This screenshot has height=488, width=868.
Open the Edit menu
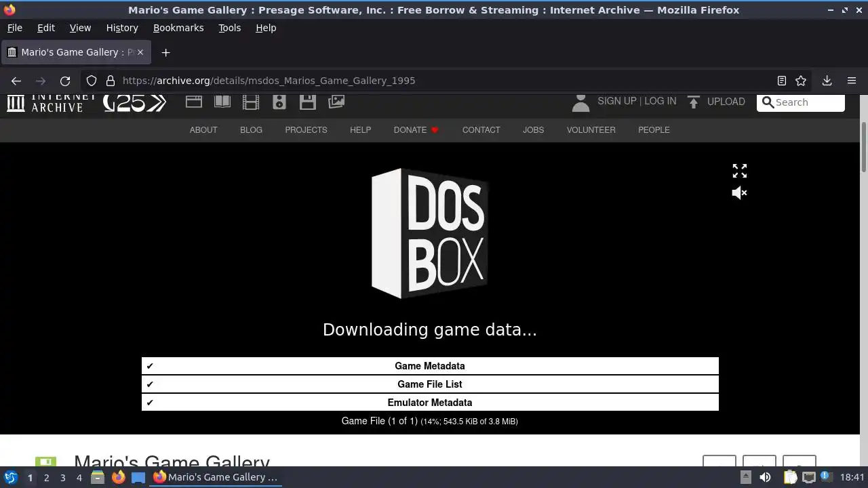tap(46, 28)
